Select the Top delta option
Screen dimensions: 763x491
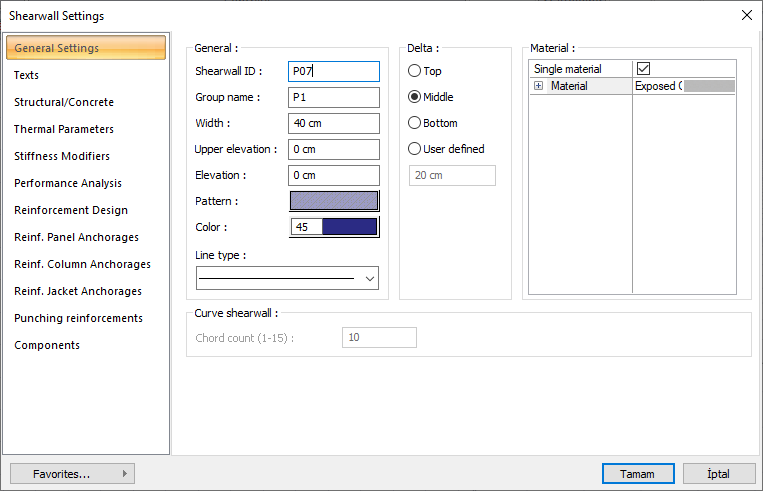[x=415, y=71]
